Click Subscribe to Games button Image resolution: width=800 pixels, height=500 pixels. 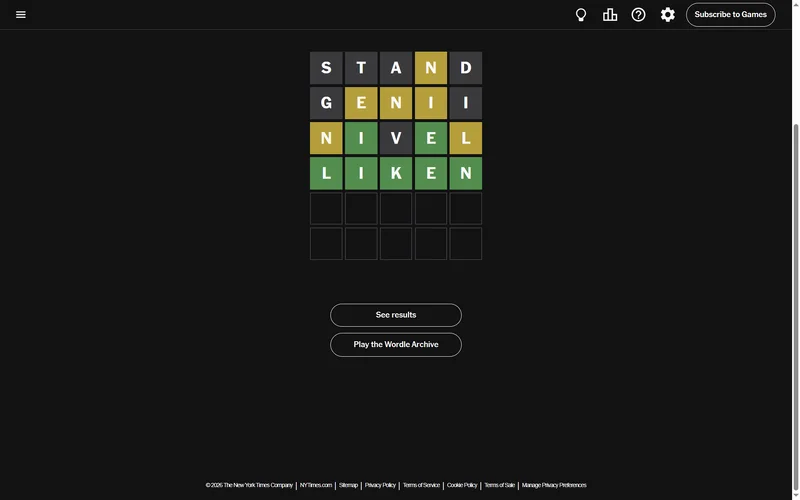pos(731,15)
